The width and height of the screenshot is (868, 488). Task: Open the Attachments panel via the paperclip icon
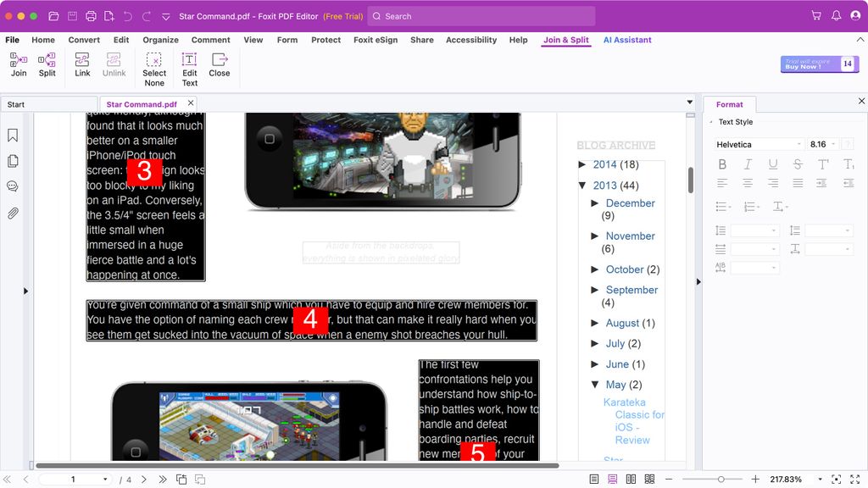[x=11, y=213]
